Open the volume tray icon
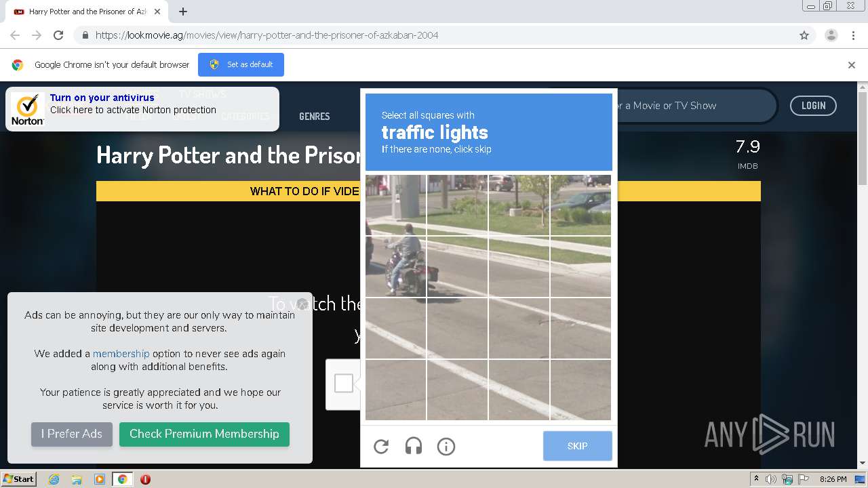 [771, 479]
